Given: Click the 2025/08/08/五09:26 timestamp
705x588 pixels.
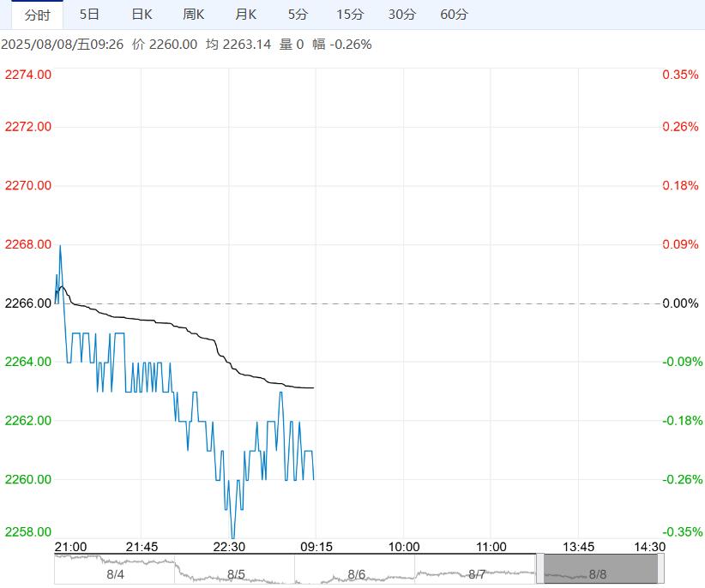Looking at the screenshot, I should [62, 45].
